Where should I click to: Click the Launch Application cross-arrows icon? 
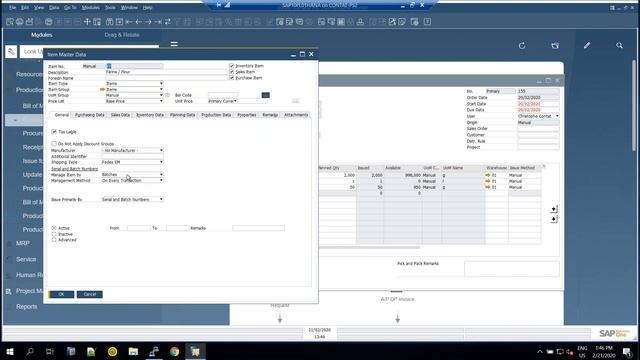coord(87,22)
